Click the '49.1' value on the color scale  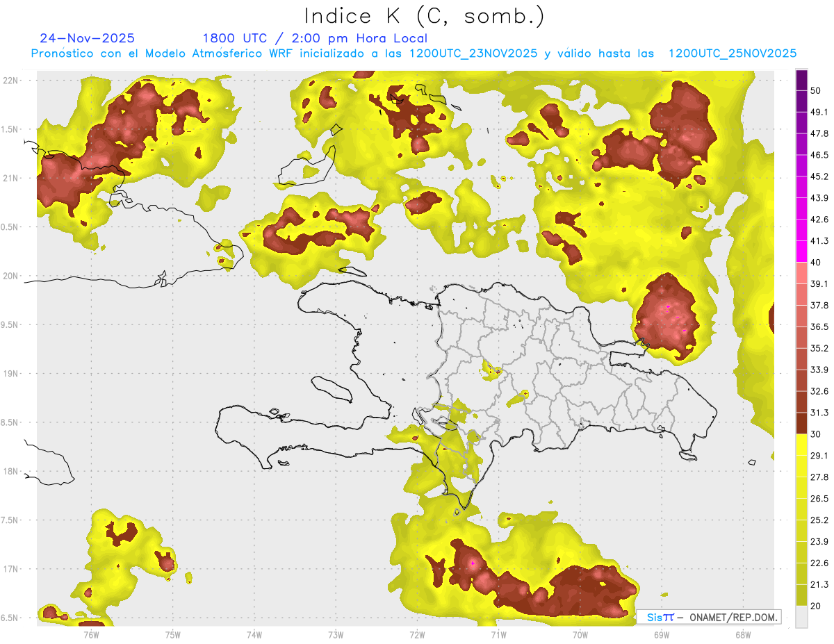(819, 111)
